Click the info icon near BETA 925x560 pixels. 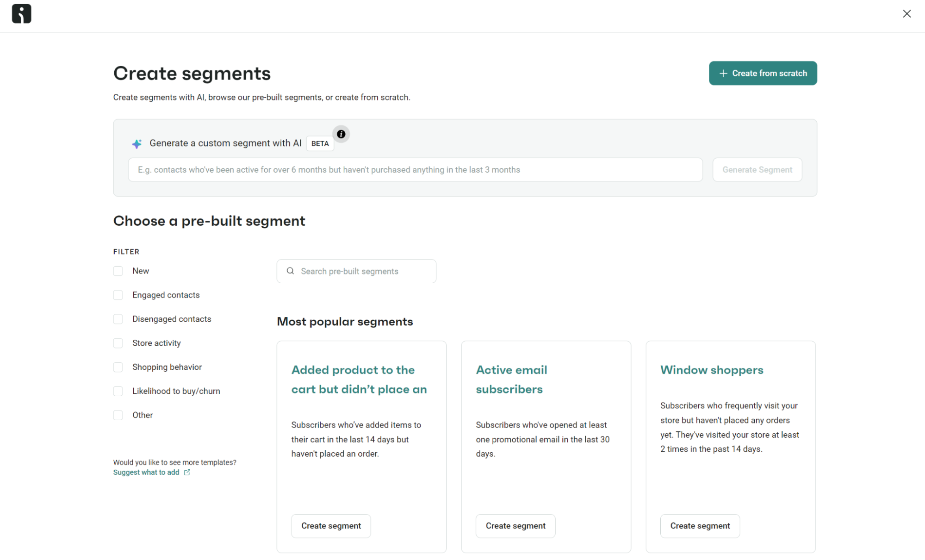point(341,134)
